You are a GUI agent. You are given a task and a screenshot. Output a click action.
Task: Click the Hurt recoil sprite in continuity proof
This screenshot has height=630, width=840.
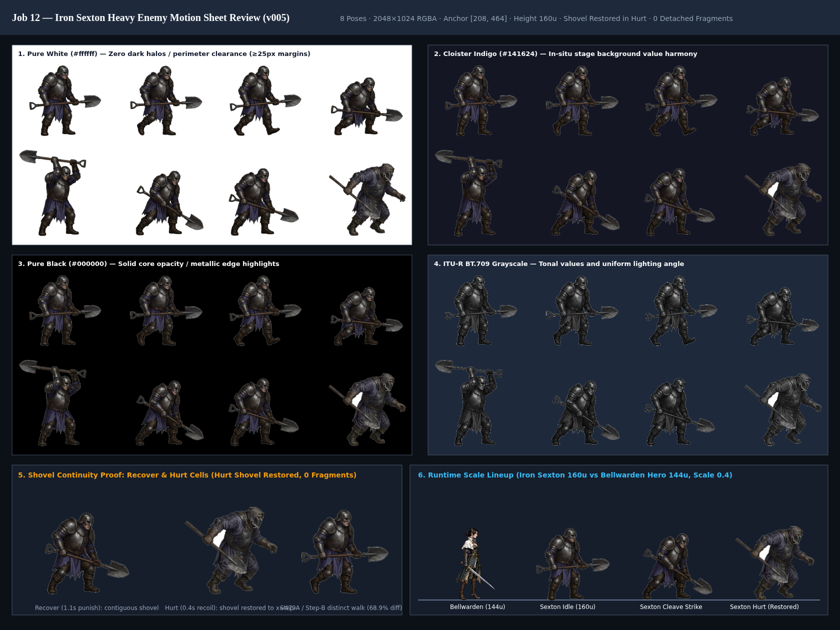(x=231, y=550)
